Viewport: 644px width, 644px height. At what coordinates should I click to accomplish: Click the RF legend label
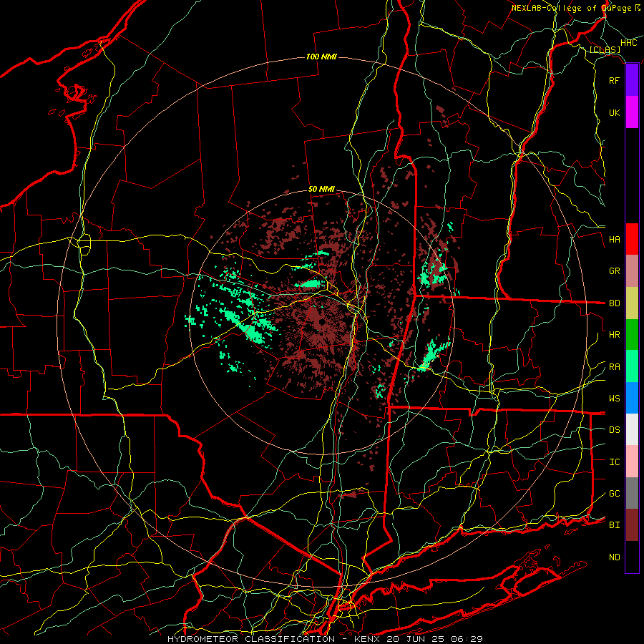click(x=615, y=80)
